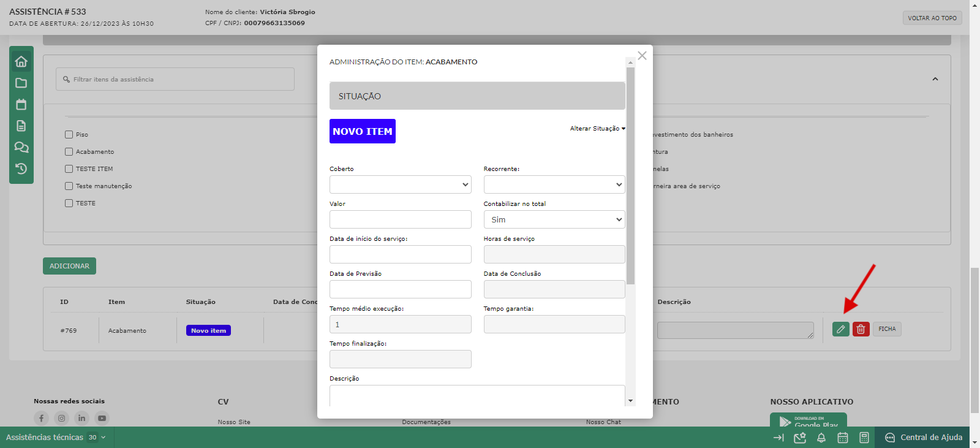
Task: Check the TESTE ITEM checkbox
Action: click(69, 169)
